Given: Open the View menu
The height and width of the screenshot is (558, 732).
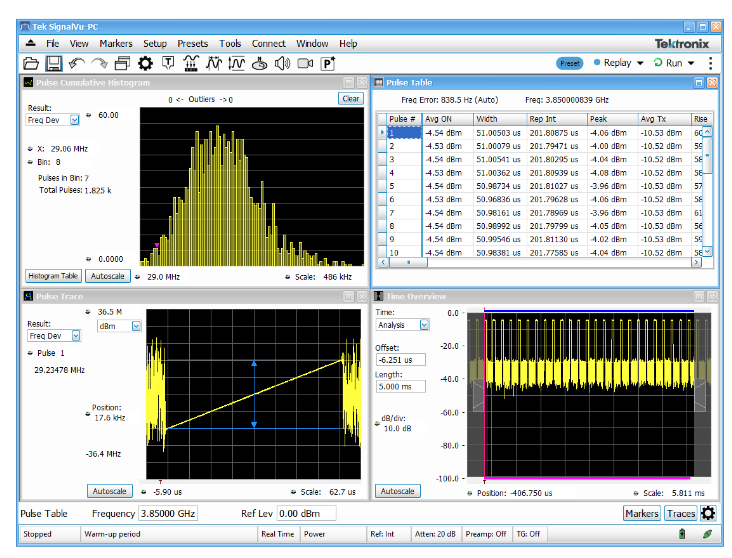Looking at the screenshot, I should pyautogui.click(x=79, y=43).
